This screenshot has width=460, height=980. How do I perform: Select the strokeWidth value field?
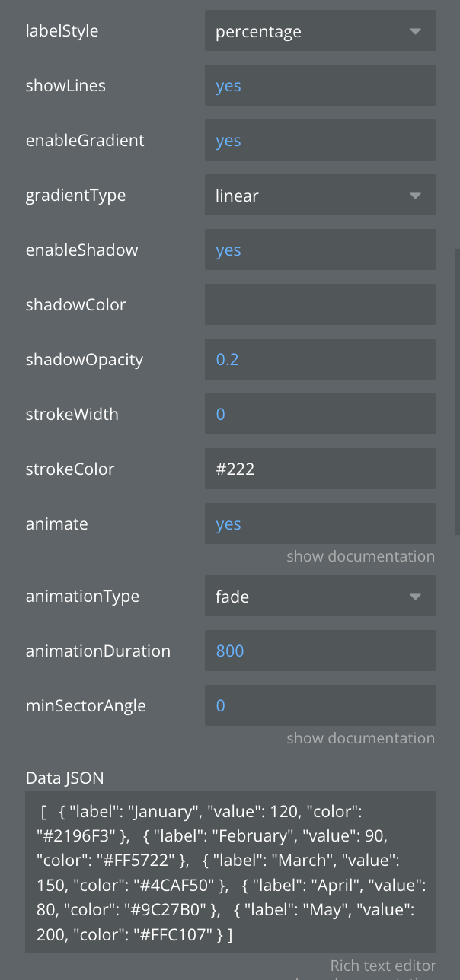pyautogui.click(x=319, y=415)
